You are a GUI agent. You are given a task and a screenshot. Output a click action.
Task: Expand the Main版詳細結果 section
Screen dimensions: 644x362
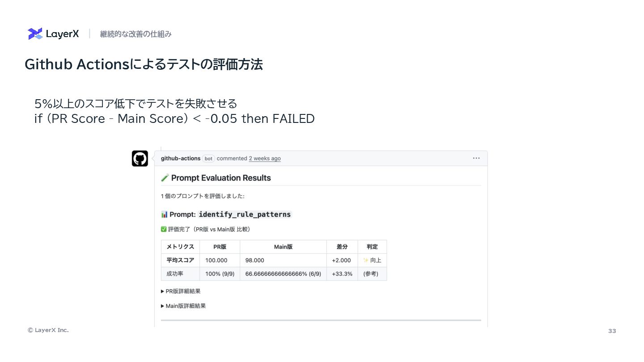tap(183, 306)
